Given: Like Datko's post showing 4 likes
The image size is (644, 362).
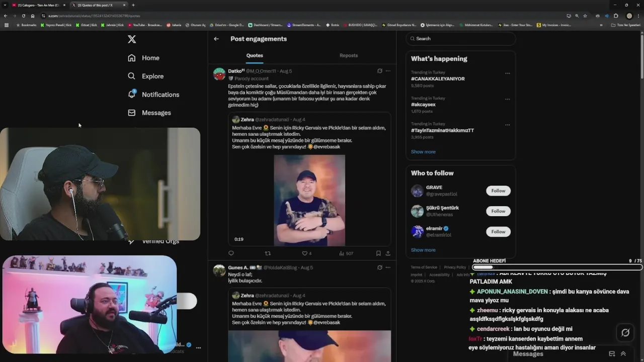Looking at the screenshot, I should point(306,253).
